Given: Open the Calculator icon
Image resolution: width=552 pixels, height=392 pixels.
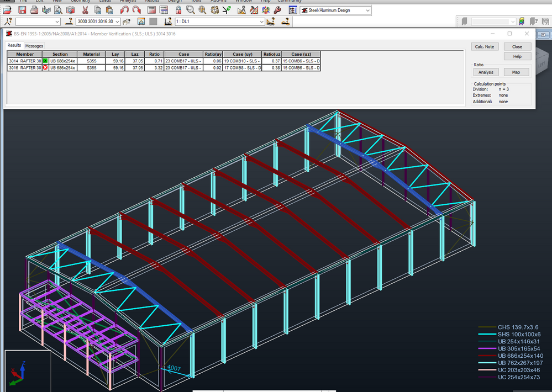Looking at the screenshot, I should coord(151,9).
